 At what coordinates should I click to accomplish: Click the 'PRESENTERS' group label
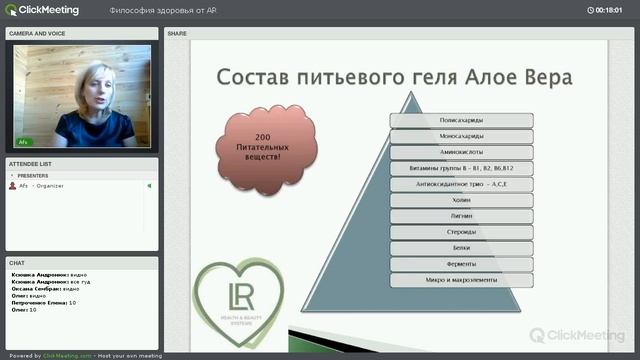pyautogui.click(x=33, y=176)
